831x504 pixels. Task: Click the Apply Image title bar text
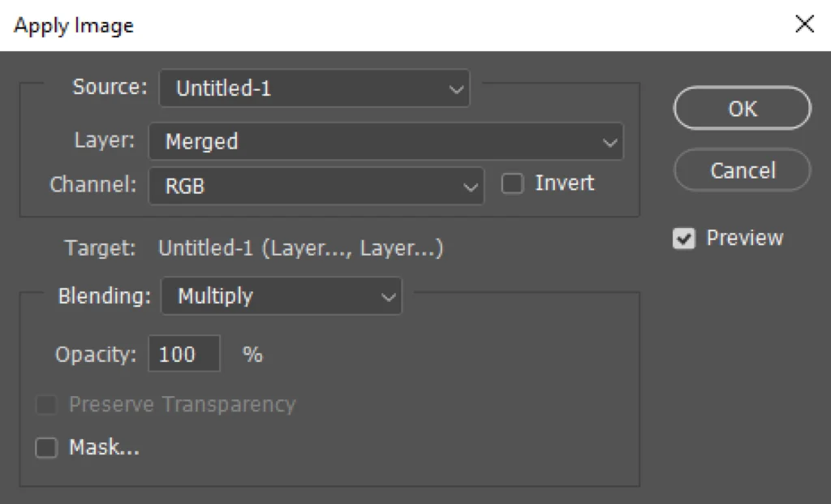[74, 25]
